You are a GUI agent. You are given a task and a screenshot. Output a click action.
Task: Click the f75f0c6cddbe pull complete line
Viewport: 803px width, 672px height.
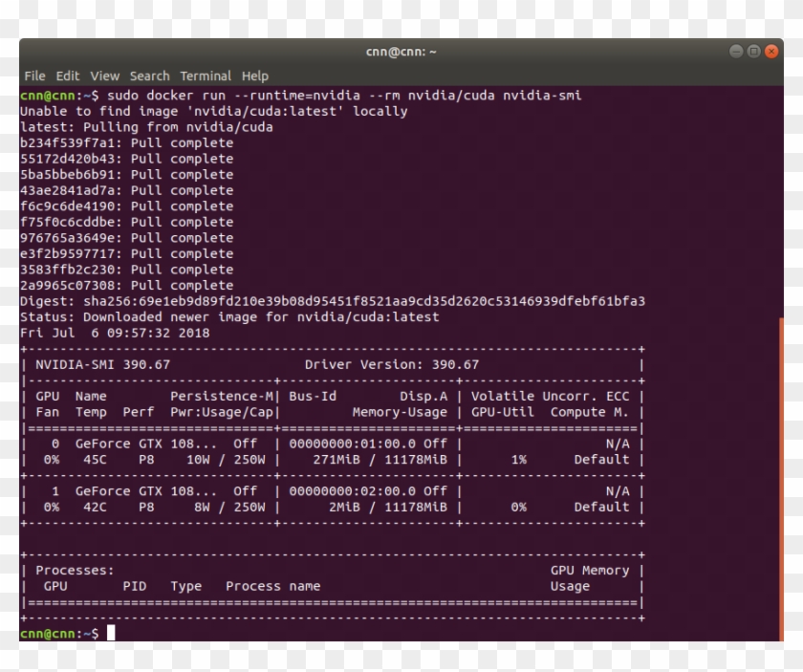coord(126,223)
